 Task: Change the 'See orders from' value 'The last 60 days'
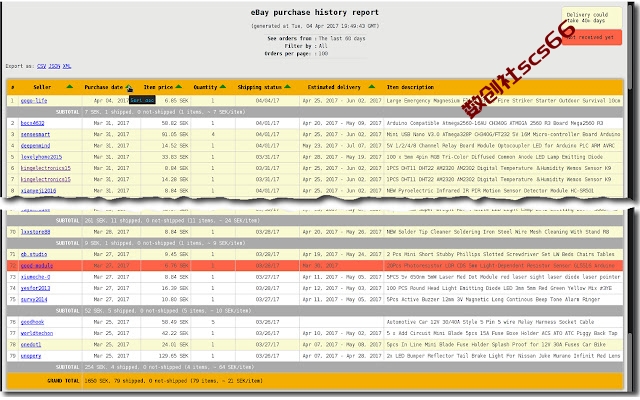(342, 38)
